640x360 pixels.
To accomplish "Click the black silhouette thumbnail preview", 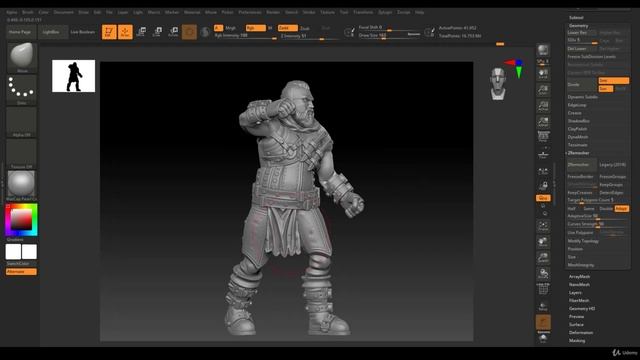I will pyautogui.click(x=73, y=76).
